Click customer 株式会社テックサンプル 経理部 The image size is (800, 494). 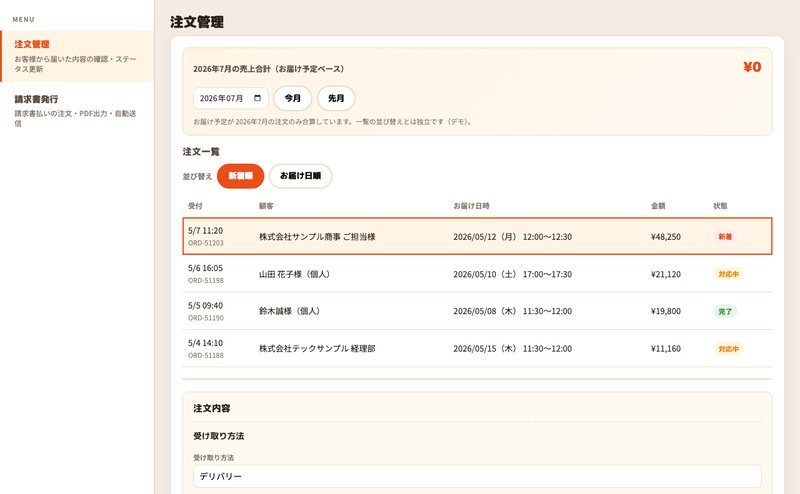(x=317, y=349)
